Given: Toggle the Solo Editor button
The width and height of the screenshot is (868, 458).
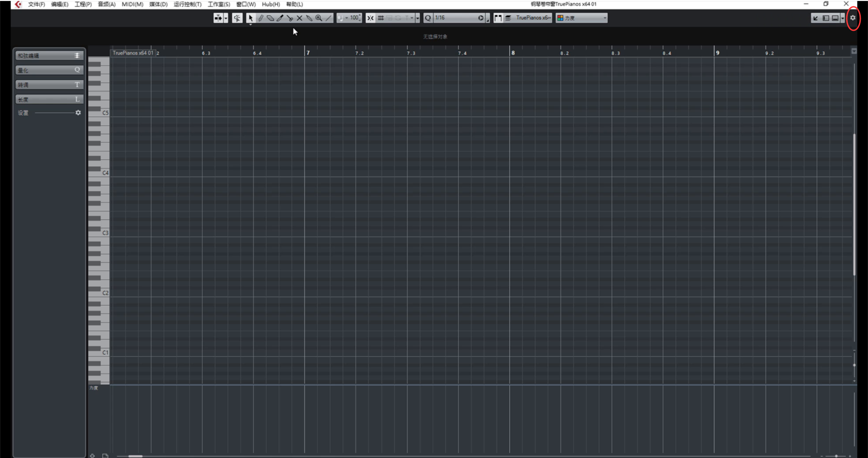Looking at the screenshot, I should (218, 18).
